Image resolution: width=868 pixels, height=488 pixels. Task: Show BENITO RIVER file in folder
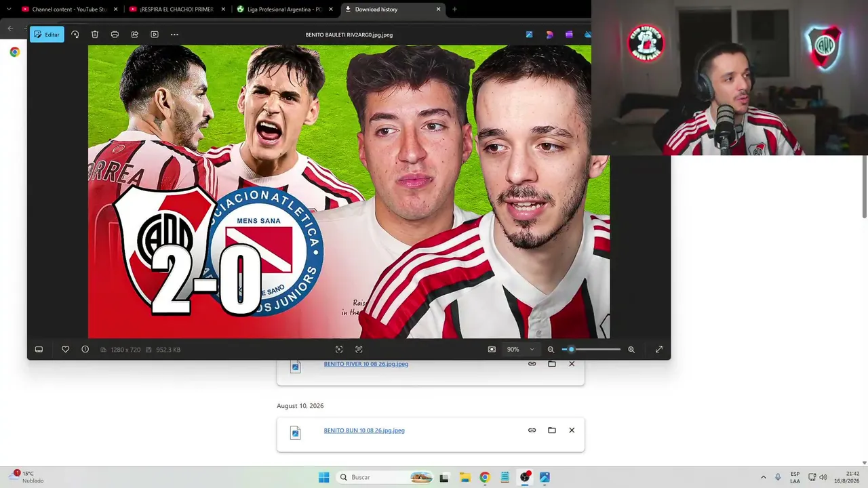tap(552, 364)
